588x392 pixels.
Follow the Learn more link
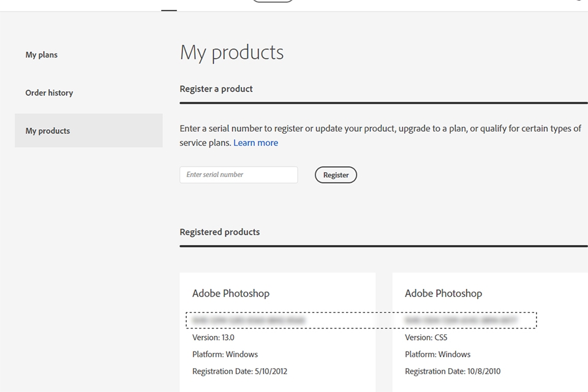[x=255, y=143]
